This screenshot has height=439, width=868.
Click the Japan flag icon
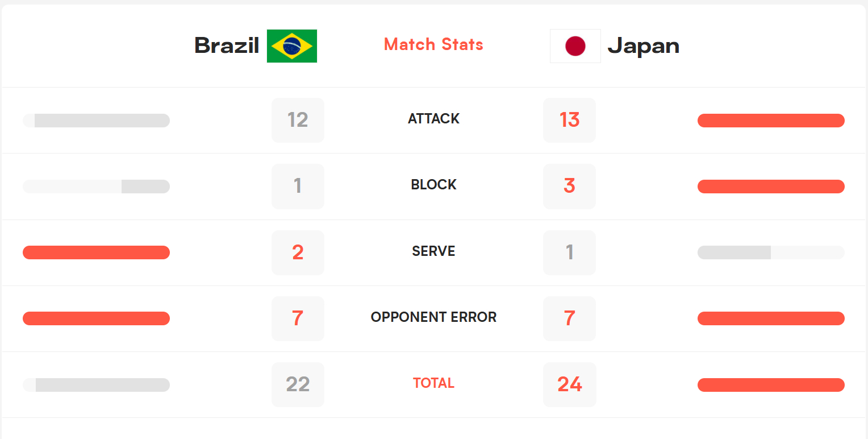[575, 46]
